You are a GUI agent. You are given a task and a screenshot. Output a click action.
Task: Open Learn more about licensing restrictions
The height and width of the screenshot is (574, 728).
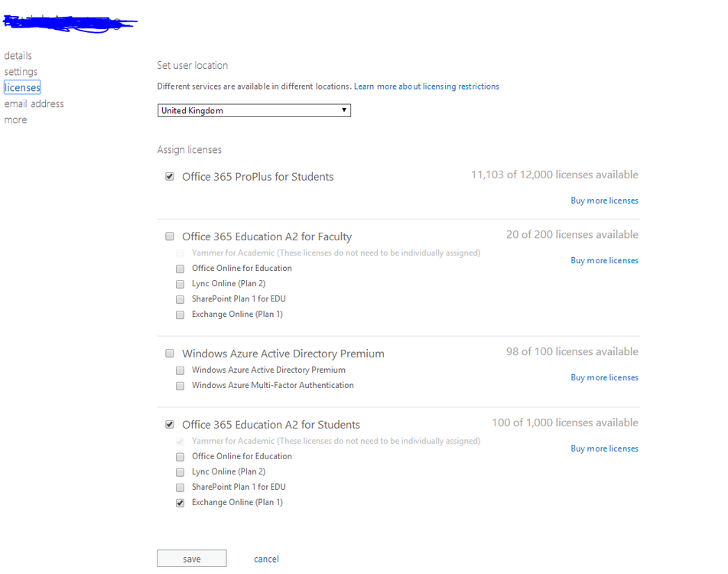(x=426, y=86)
